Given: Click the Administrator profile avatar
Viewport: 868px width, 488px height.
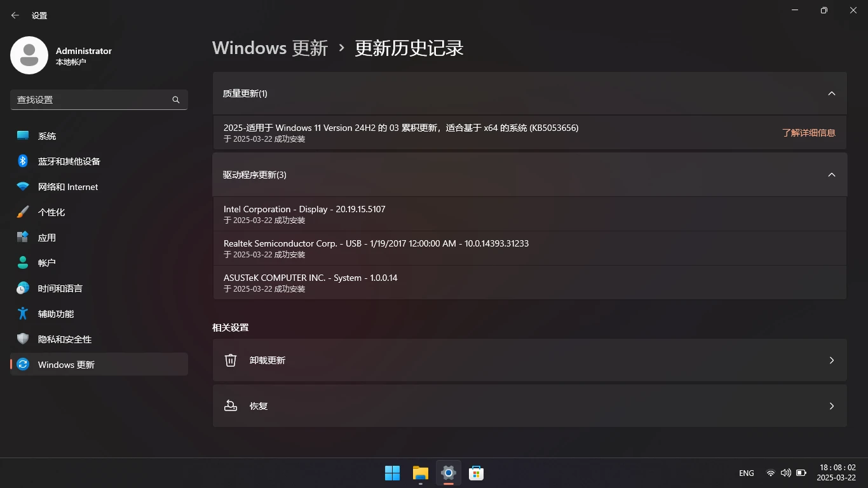Looking at the screenshot, I should click(x=29, y=55).
